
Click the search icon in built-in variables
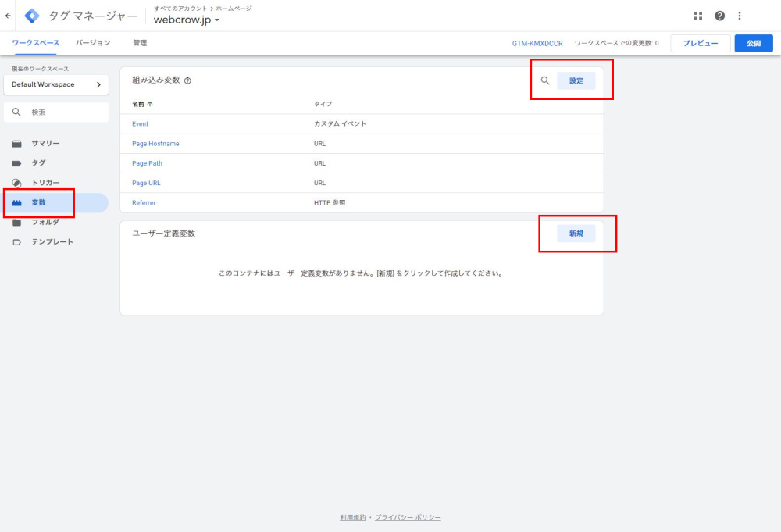545,80
